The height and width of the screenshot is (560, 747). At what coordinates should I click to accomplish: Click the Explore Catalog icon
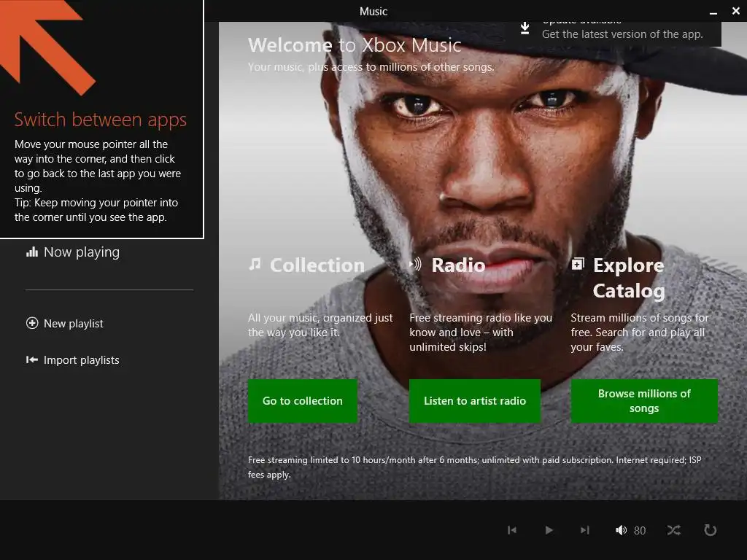pos(578,263)
